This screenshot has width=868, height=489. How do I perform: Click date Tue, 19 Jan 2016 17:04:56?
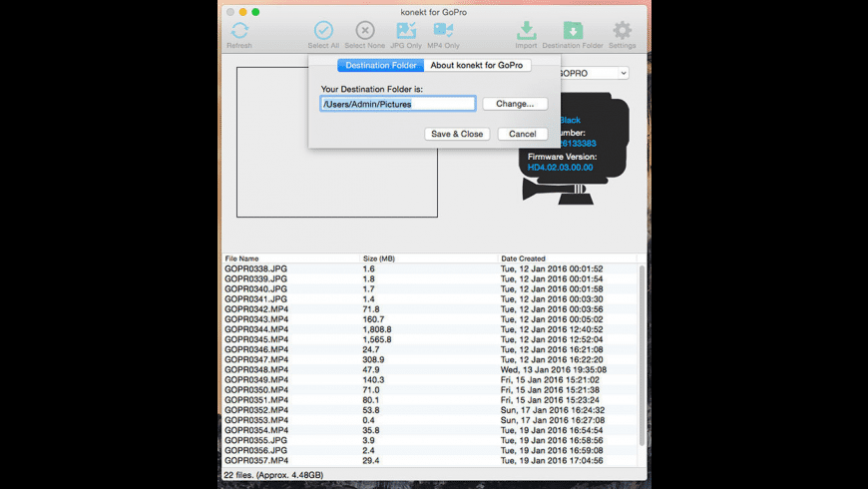click(552, 461)
